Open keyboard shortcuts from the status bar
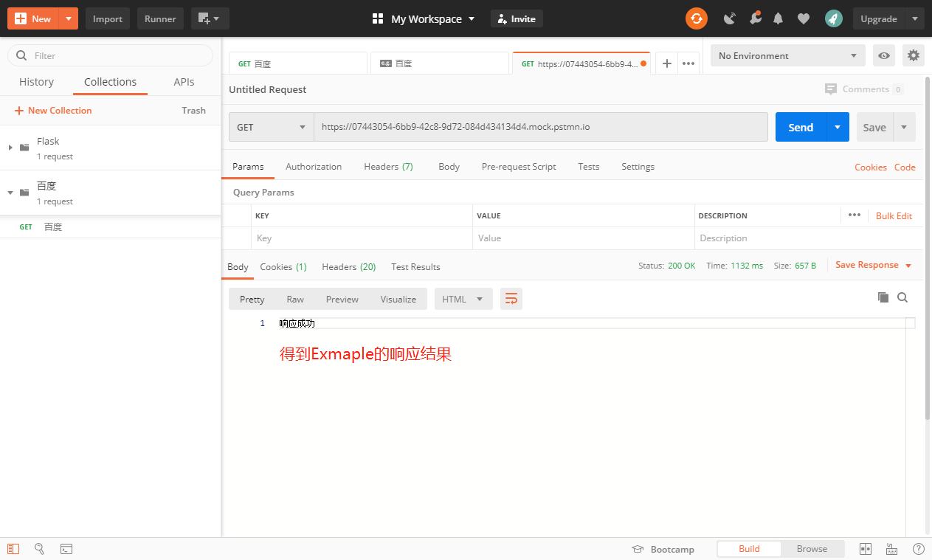The height and width of the screenshot is (560, 932). pyautogui.click(x=891, y=549)
